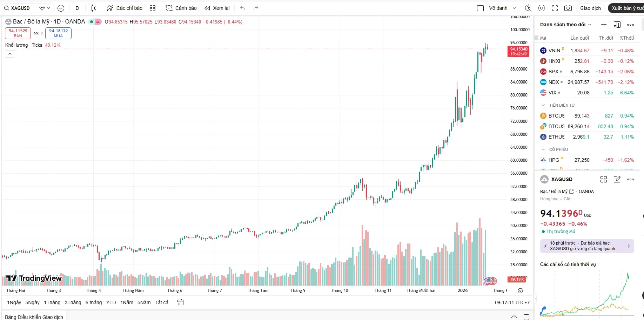Open the indicator templates grid icon

click(152, 8)
